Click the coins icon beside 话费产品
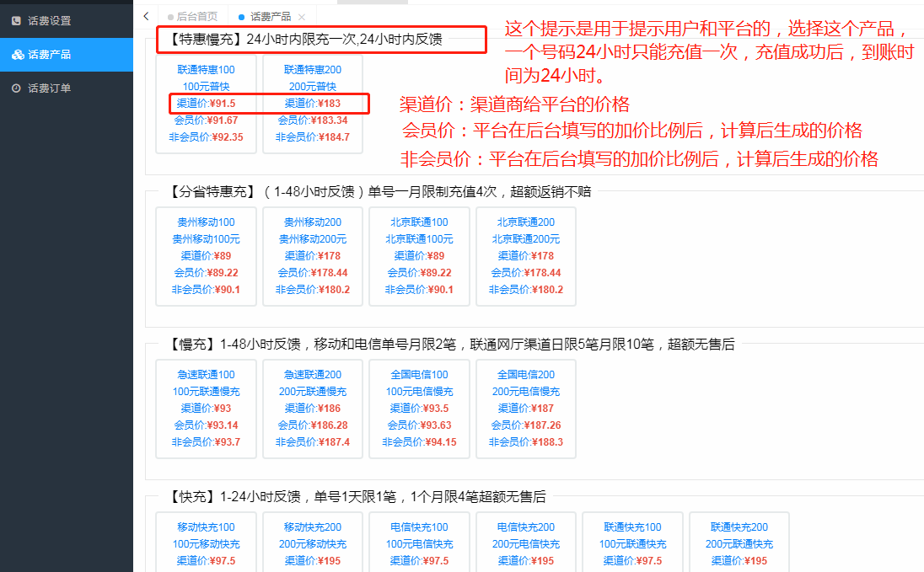 18,54
